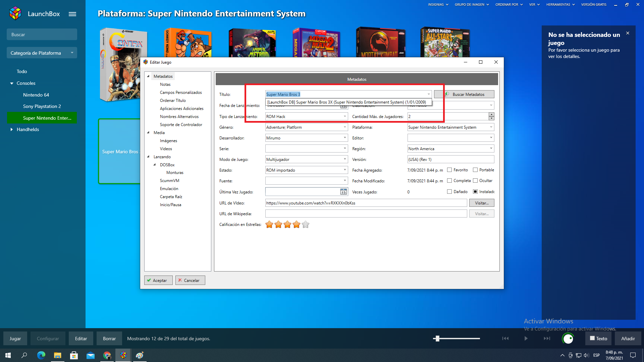Open the LaunchBox hamburger menu

72,14
